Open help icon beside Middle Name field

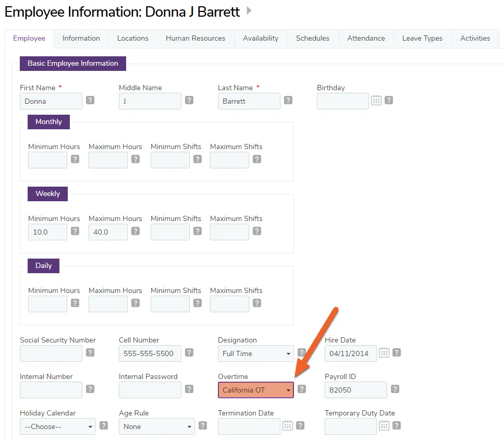189,100
